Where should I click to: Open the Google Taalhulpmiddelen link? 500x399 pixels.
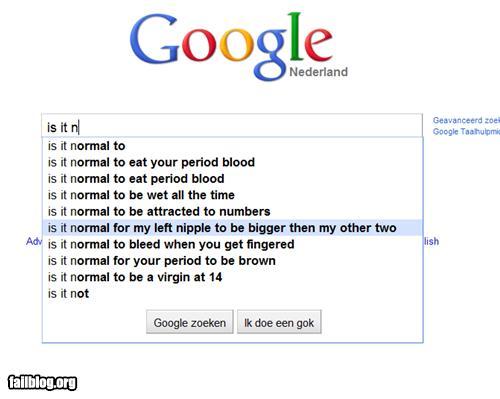[466, 132]
